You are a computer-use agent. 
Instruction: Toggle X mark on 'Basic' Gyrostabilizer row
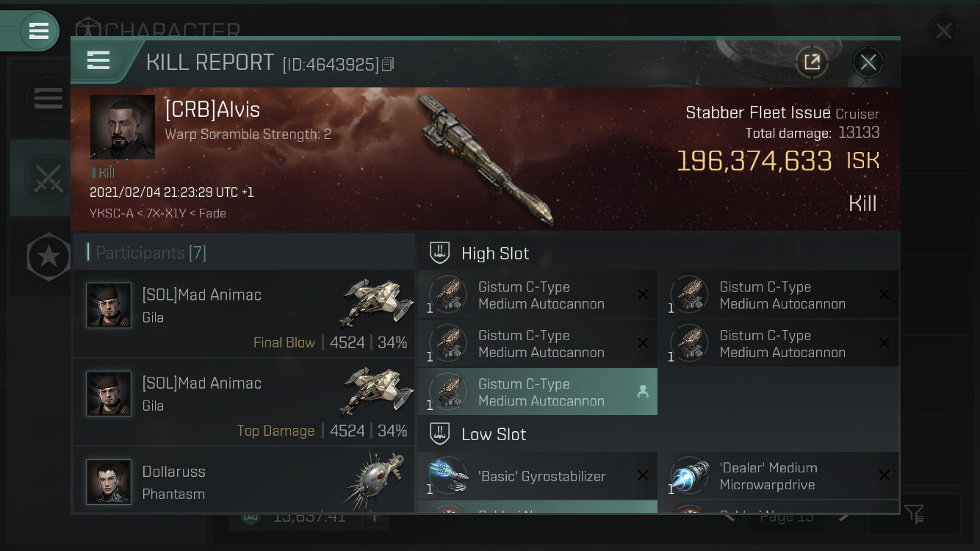[x=643, y=475]
